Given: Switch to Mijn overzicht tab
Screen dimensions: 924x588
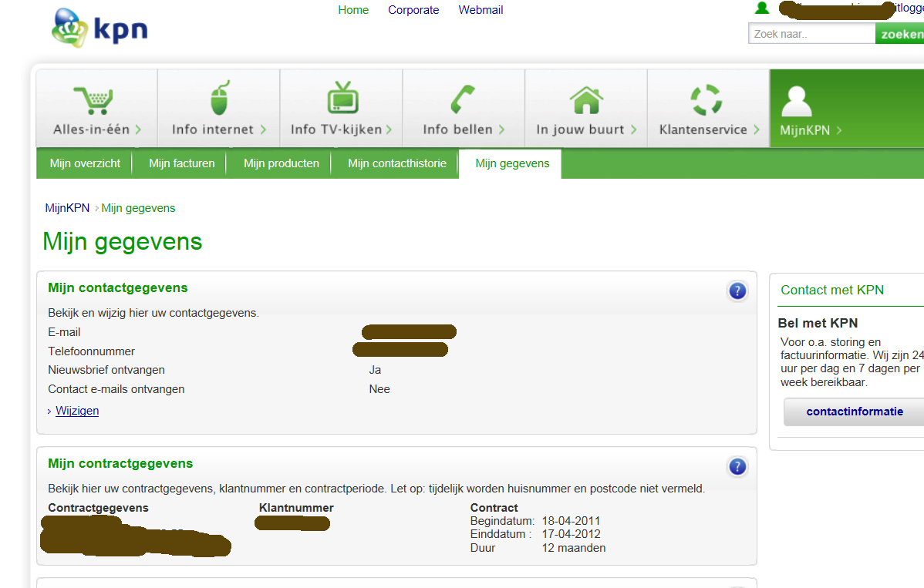Looking at the screenshot, I should click(85, 163).
